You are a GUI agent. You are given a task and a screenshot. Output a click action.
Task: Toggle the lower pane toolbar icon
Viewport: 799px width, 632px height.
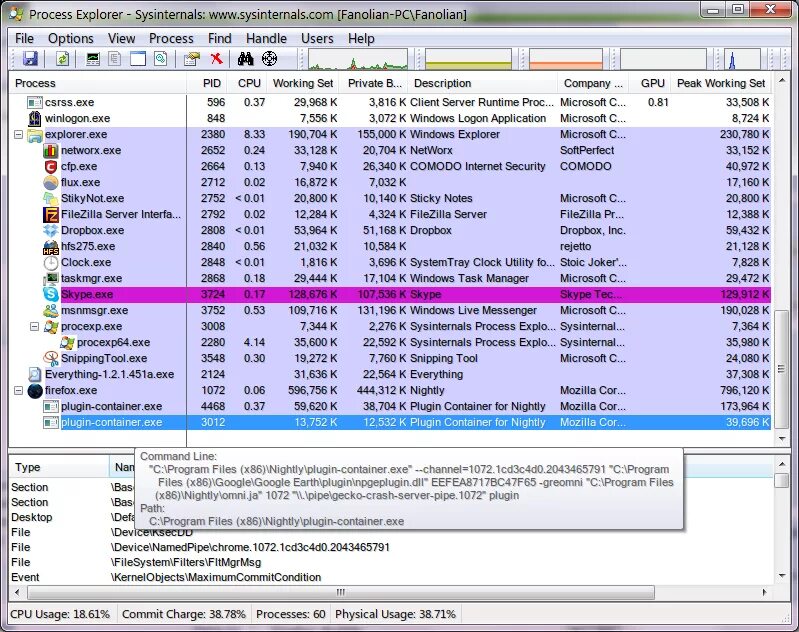pos(138,59)
